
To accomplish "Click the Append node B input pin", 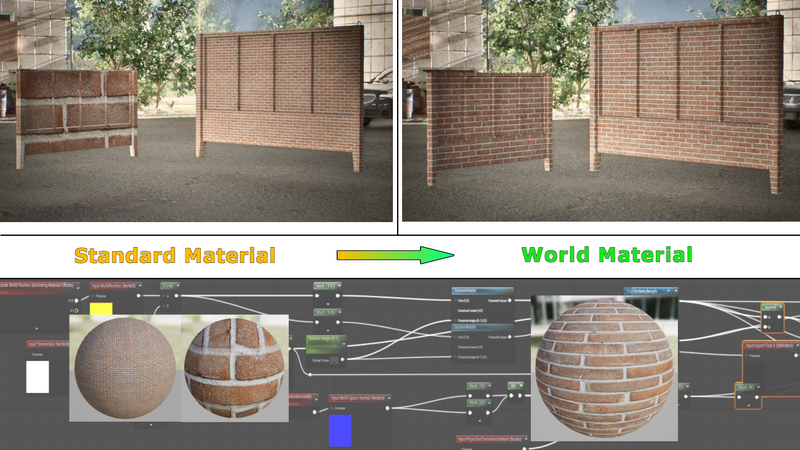I will tap(765, 327).
